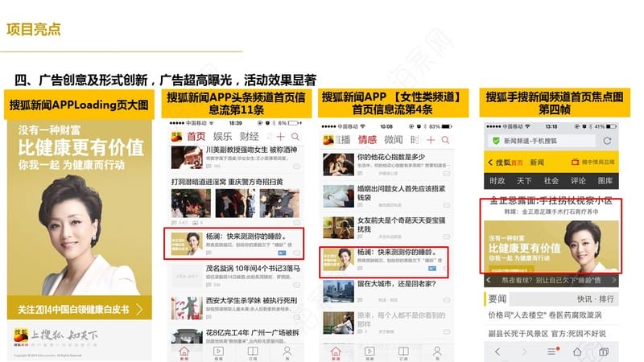The width and height of the screenshot is (644, 362).
Task: Open headline 金正恩露面:手拄拐杖视察小区
Action: pyautogui.click(x=551, y=201)
